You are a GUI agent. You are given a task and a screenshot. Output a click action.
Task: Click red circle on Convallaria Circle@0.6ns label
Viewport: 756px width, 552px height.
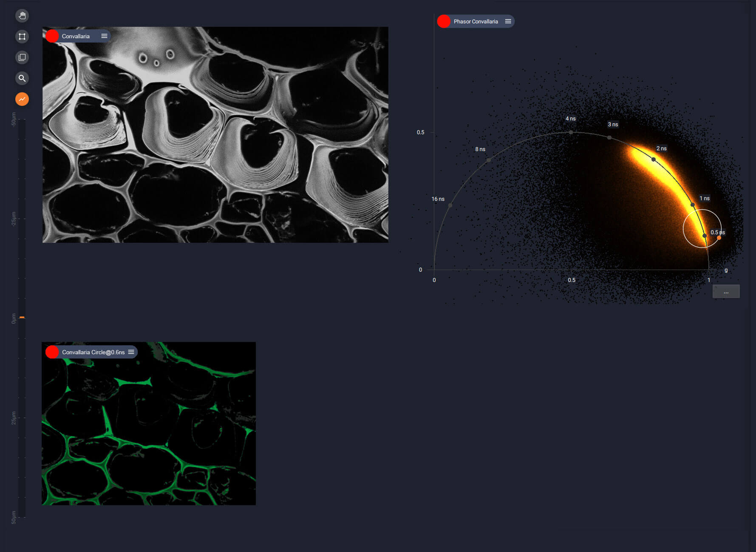(x=52, y=352)
